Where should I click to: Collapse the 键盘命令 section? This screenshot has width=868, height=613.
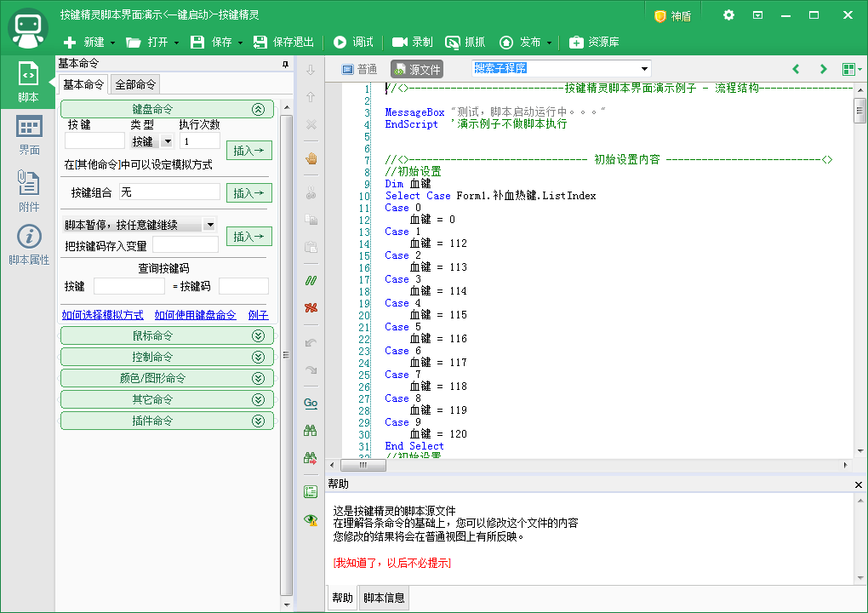259,109
